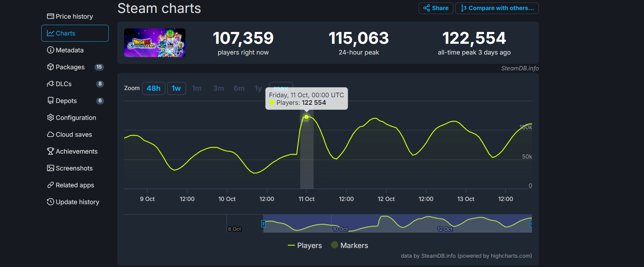This screenshot has width=644, height=267.
Task: Toggle the Players series in legend
Action: [305, 245]
